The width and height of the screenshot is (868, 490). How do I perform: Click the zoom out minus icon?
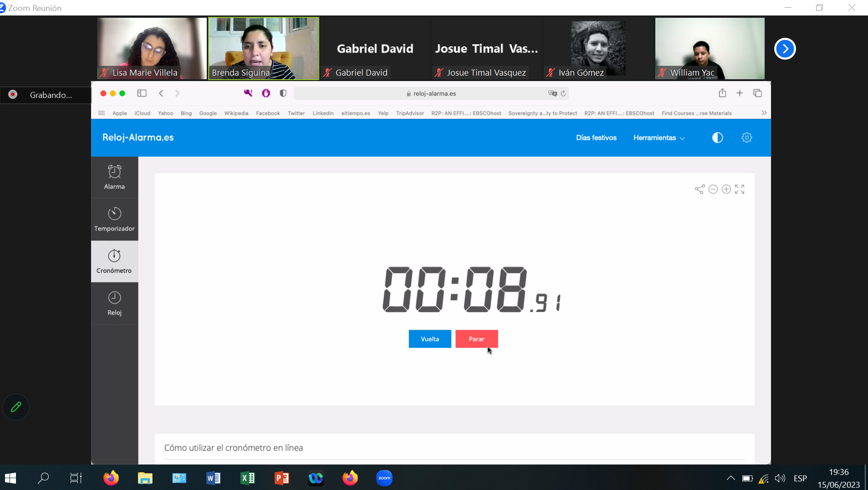(713, 189)
